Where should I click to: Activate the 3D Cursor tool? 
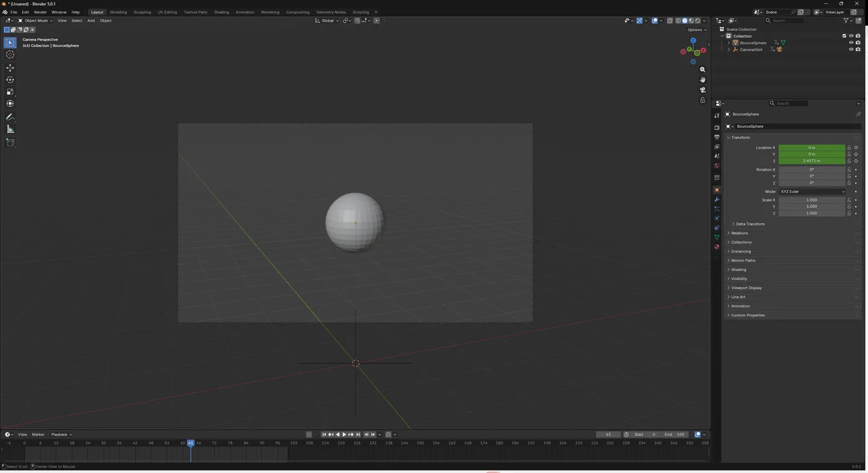pyautogui.click(x=10, y=55)
